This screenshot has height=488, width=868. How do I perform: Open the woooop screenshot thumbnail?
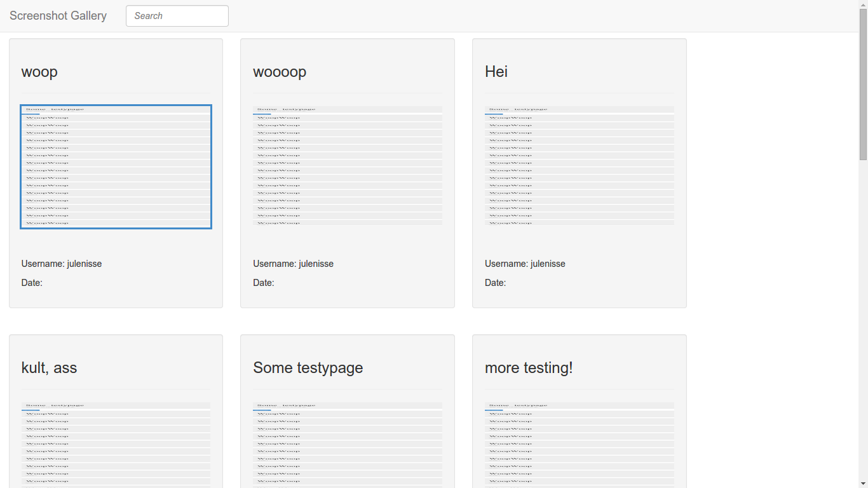click(348, 166)
